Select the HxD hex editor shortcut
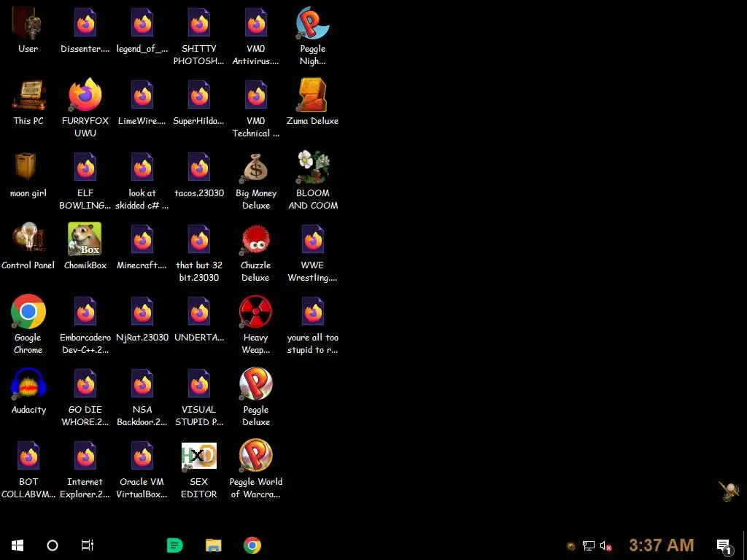Screen dimensions: 747x560 point(198,456)
